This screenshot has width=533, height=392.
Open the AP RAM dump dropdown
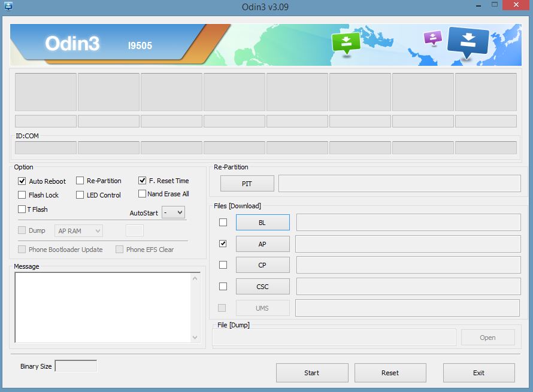pyautogui.click(x=78, y=231)
